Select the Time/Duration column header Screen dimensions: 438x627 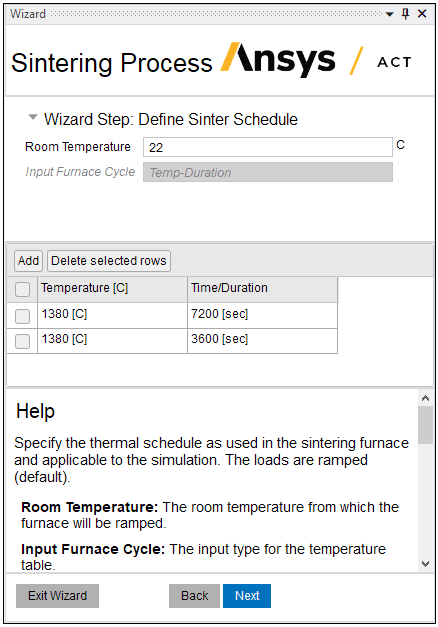point(262,289)
